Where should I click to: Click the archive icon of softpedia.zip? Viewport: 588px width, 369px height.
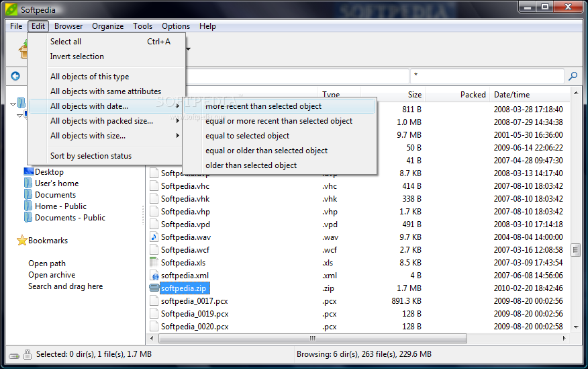[154, 288]
